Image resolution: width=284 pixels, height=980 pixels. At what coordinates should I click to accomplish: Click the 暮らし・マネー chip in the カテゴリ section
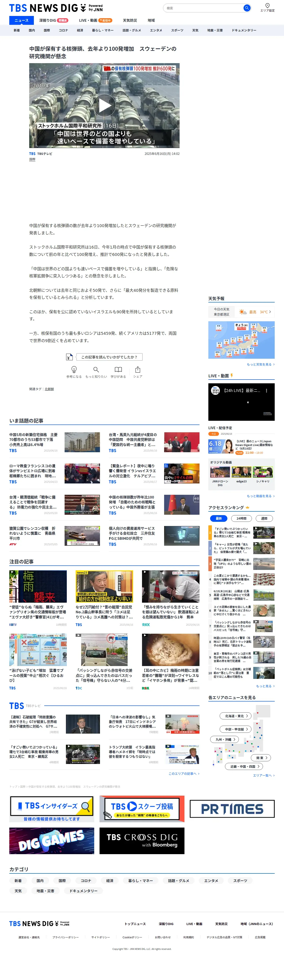tap(140, 880)
